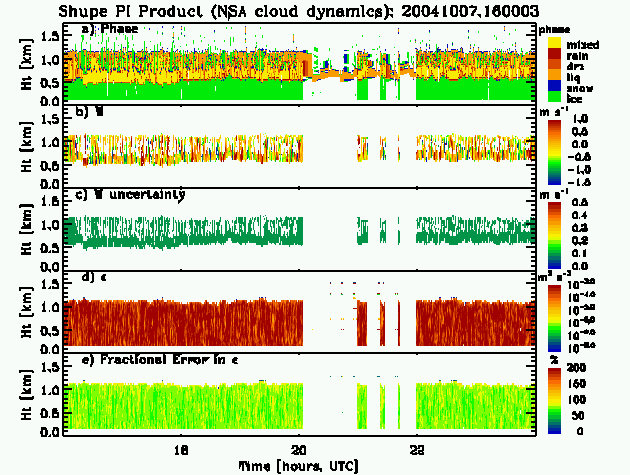
Task: Click "200" on the percent colorbar
Action: (576, 367)
